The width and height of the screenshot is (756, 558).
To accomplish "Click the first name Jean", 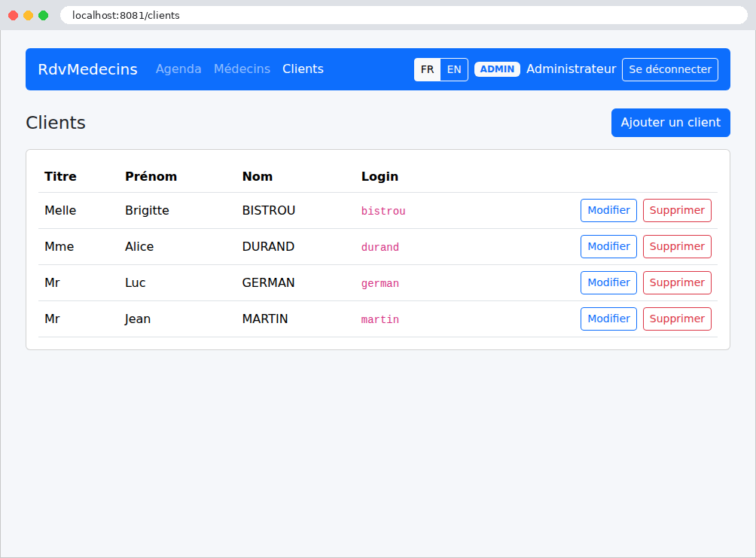I will click(137, 319).
